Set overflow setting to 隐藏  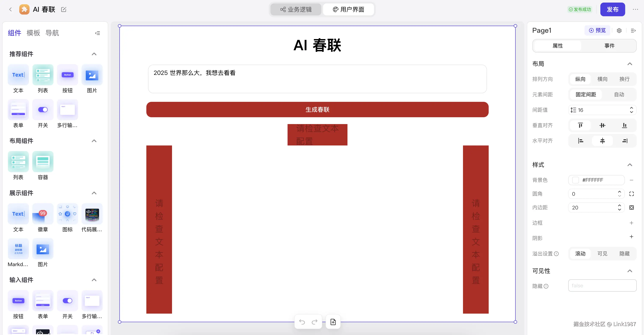624,253
